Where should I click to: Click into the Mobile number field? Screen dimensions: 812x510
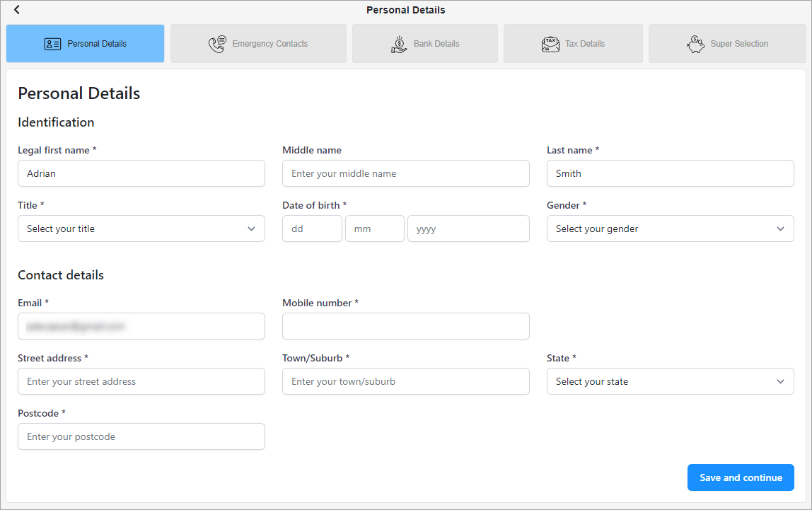tap(405, 326)
